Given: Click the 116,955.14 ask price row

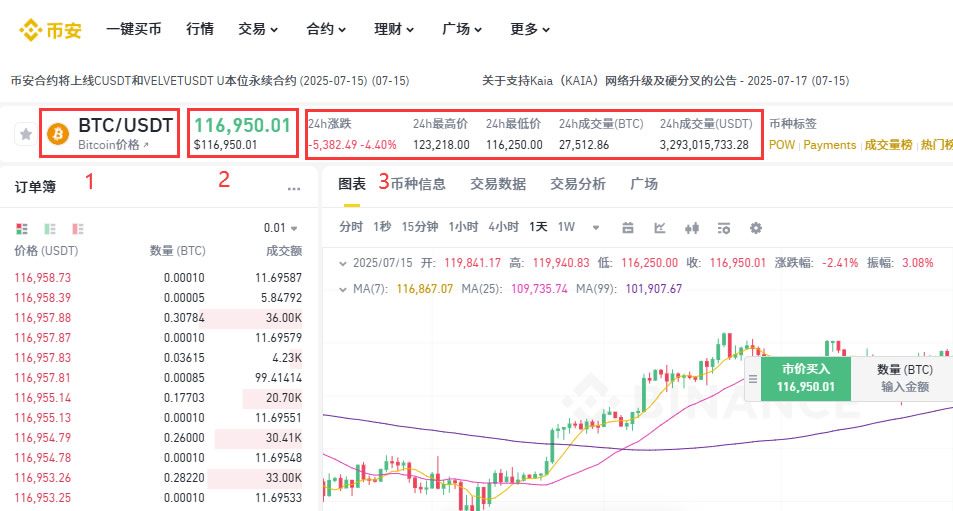Looking at the screenshot, I should point(158,398).
